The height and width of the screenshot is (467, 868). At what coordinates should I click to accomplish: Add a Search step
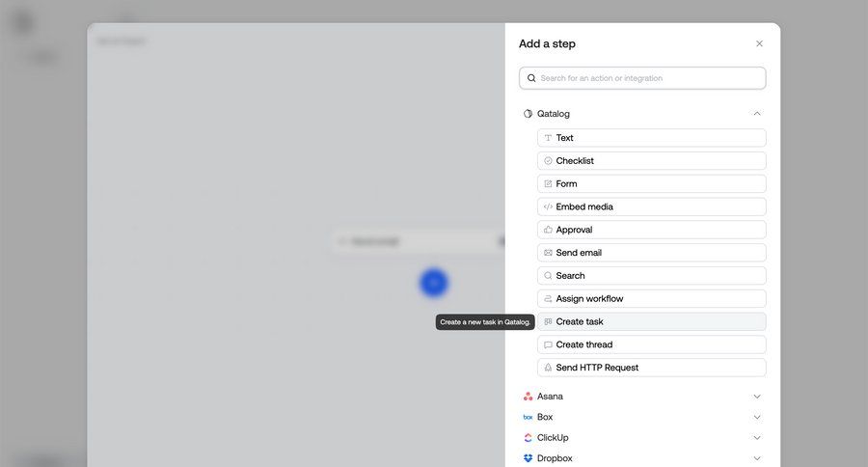[x=652, y=275]
